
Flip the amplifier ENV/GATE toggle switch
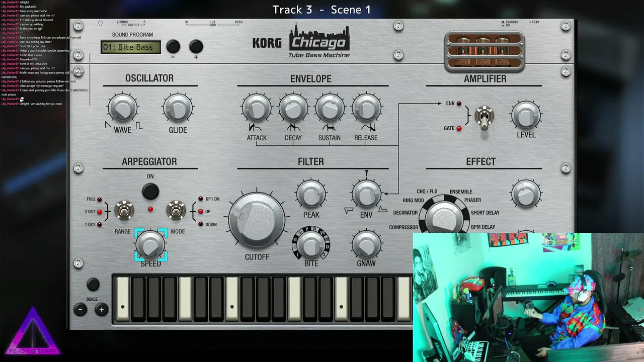click(x=484, y=117)
